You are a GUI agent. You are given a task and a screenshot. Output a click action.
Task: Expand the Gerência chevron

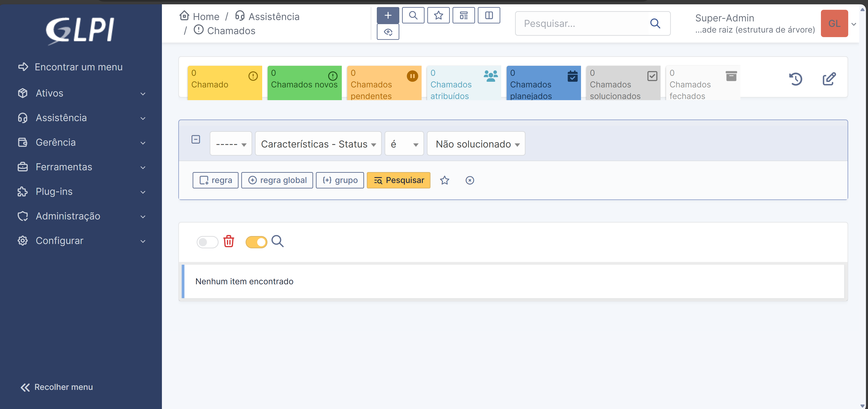click(x=143, y=143)
